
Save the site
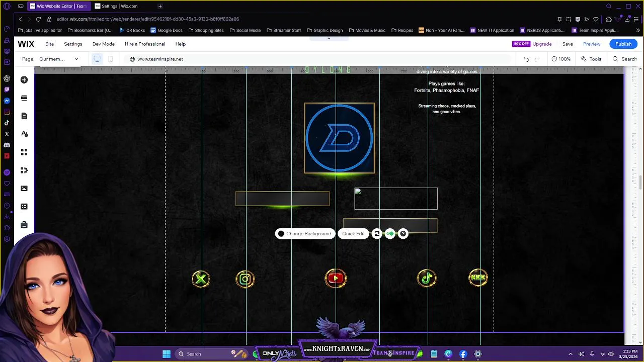point(568,44)
